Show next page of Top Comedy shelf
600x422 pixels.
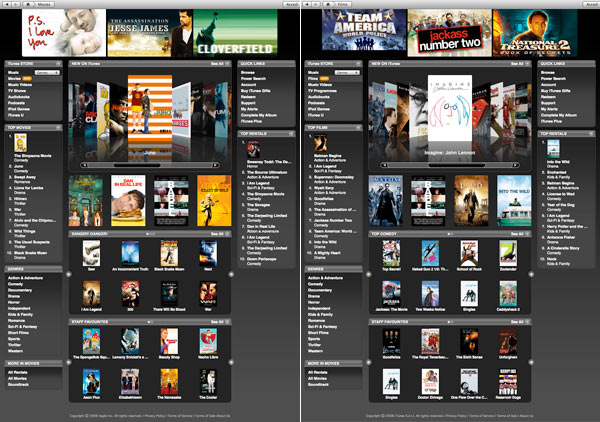531,274
